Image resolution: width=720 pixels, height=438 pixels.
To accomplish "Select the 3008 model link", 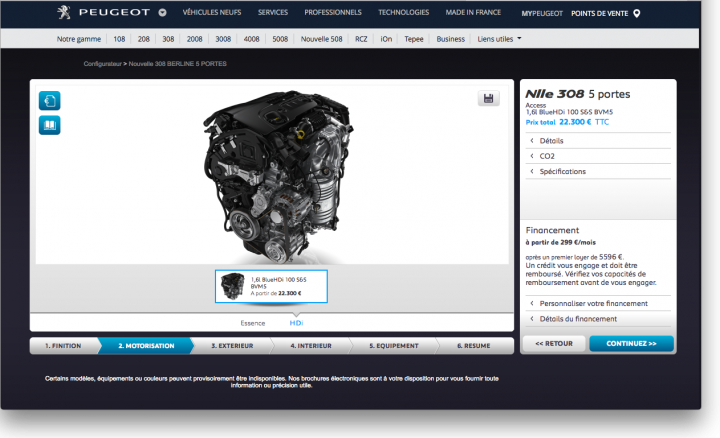I will 223,39.
